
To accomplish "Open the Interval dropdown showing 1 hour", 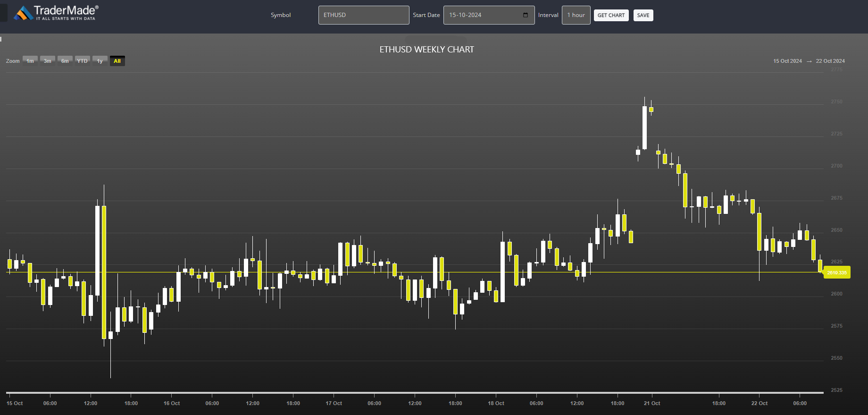I will coord(576,15).
